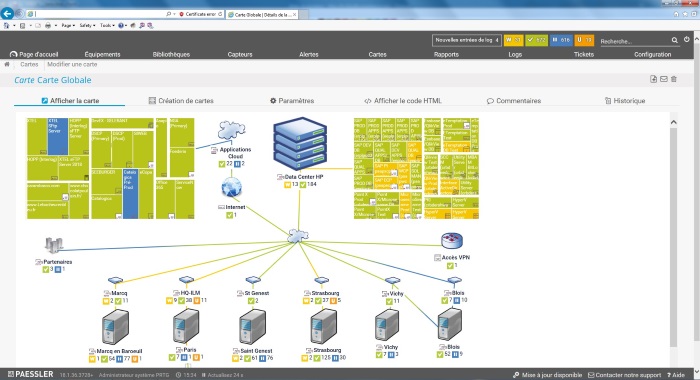Click the Marcq en Baroeuil server icon
The image size is (700, 380).
(x=115, y=328)
